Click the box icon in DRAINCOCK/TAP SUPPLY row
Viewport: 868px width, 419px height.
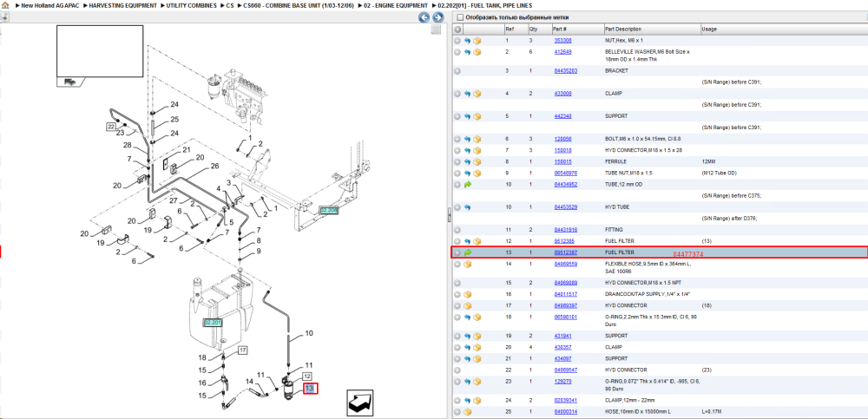pos(467,294)
